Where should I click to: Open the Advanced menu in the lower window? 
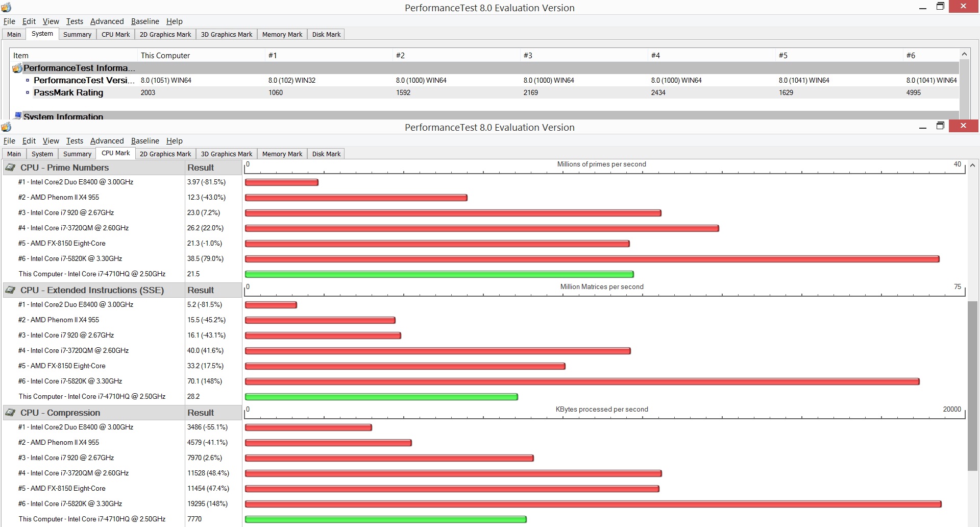107,141
